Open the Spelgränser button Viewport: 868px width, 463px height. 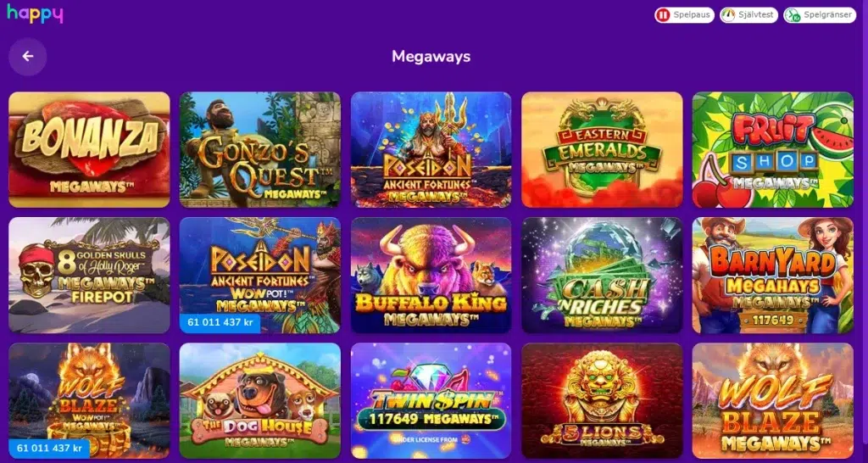click(x=820, y=15)
